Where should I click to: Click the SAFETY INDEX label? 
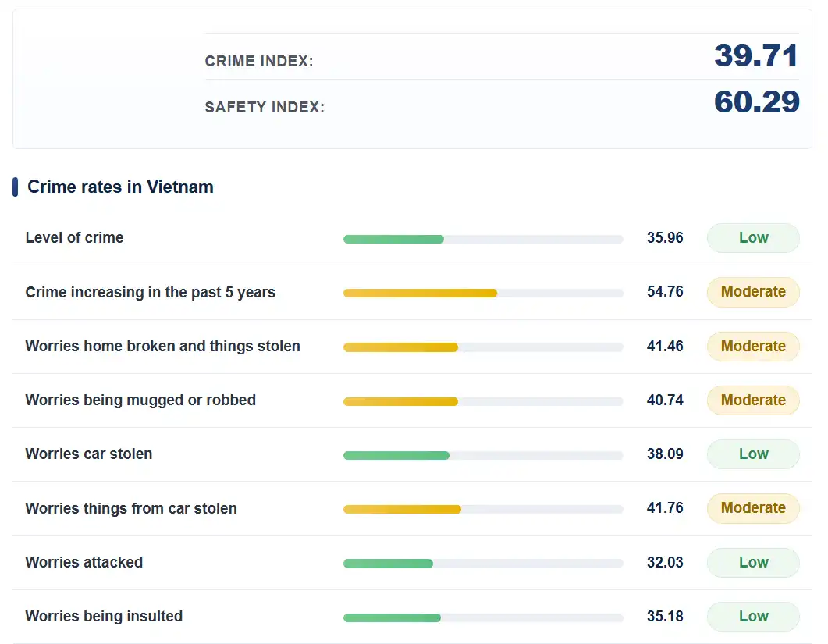click(x=265, y=107)
